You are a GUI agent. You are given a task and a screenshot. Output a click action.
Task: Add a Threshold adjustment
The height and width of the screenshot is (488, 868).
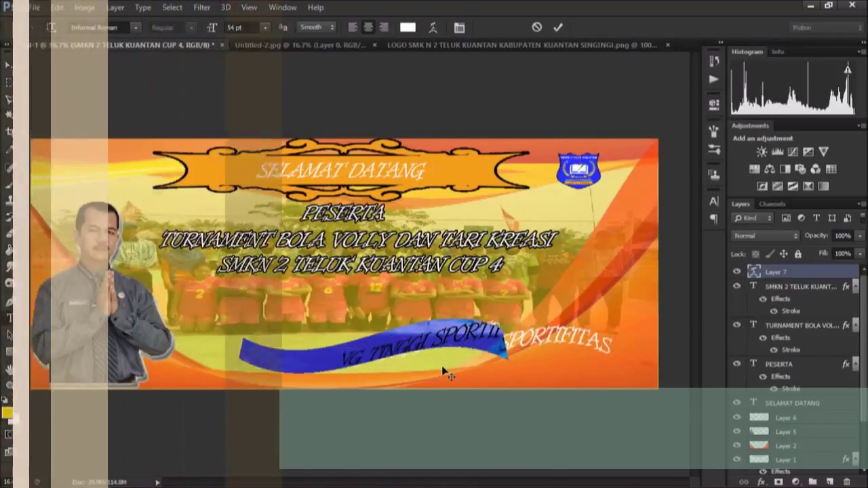(793, 186)
